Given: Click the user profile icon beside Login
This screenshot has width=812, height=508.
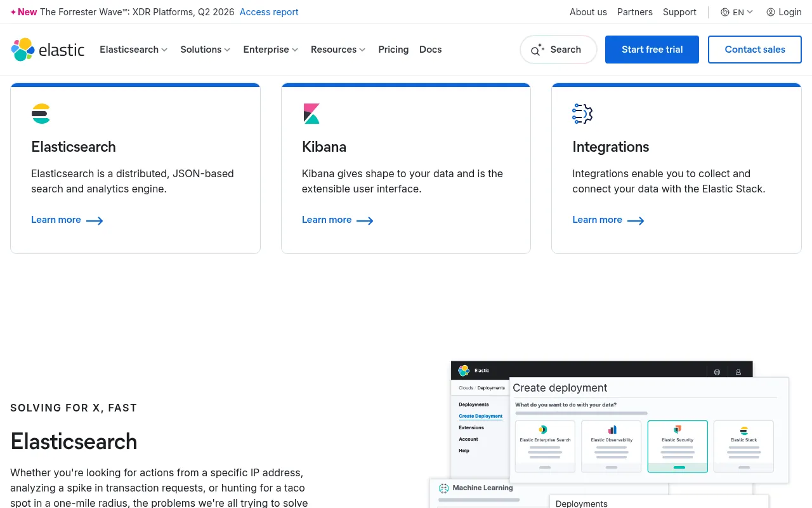Looking at the screenshot, I should [771, 12].
